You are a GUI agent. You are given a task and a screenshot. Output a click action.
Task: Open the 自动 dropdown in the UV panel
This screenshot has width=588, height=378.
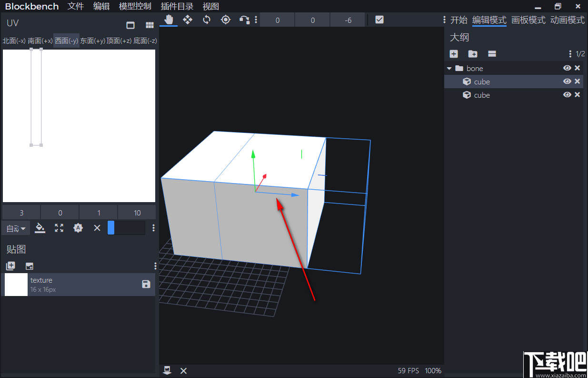tap(16, 228)
